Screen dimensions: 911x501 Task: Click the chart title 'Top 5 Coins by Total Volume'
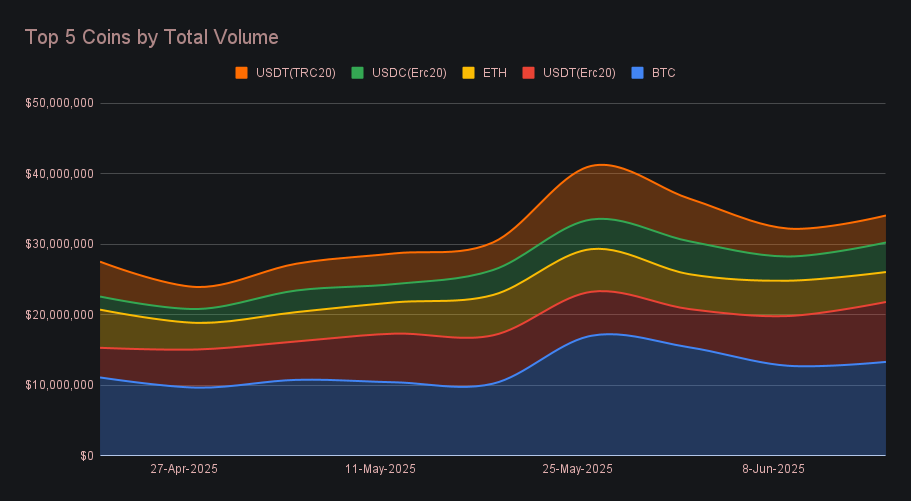pos(151,37)
